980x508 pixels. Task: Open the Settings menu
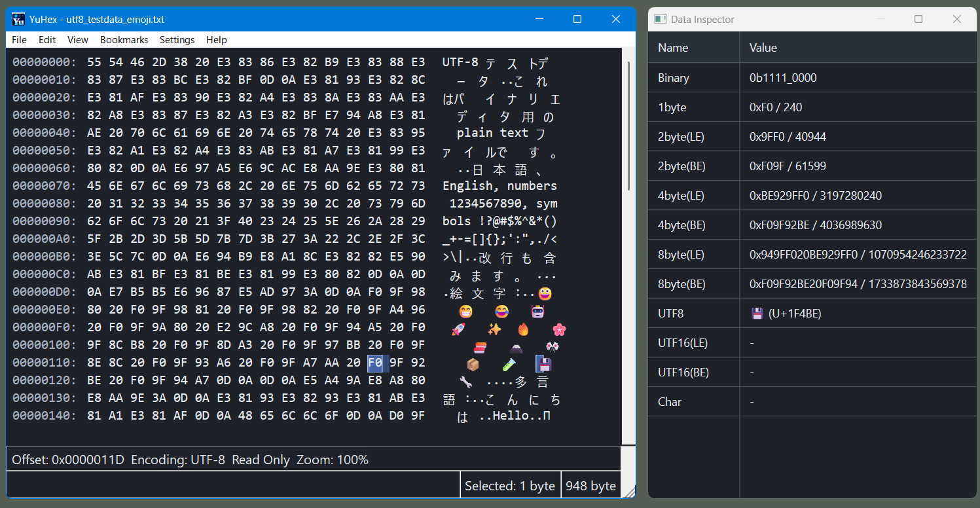tap(177, 40)
